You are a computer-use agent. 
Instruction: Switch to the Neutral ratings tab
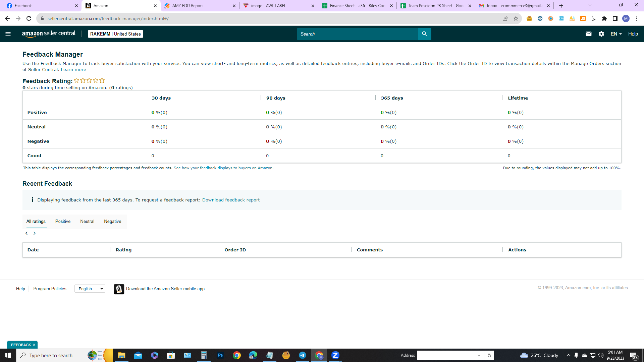click(x=87, y=222)
